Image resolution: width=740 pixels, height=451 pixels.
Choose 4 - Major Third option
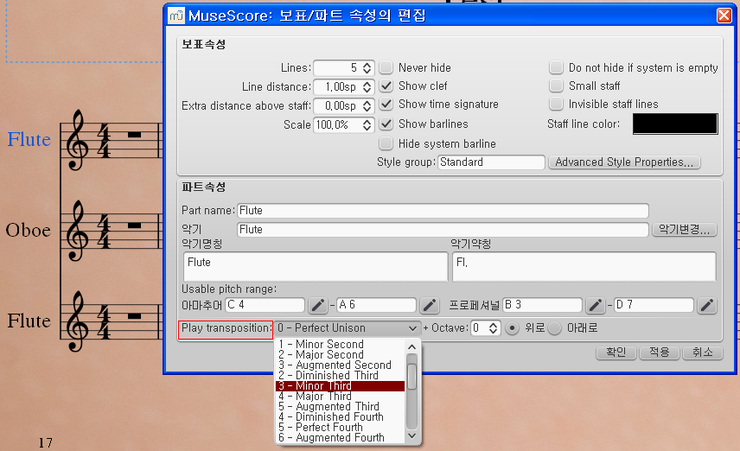pos(340,396)
